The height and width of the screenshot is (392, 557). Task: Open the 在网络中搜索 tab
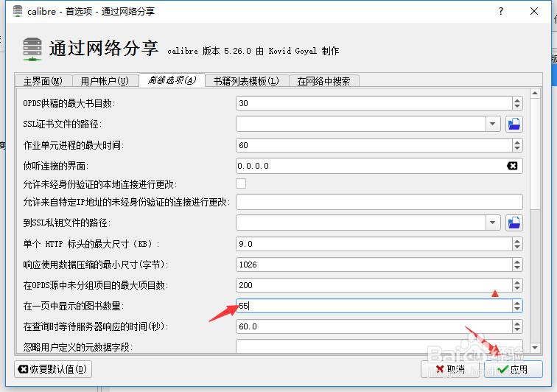pos(323,81)
